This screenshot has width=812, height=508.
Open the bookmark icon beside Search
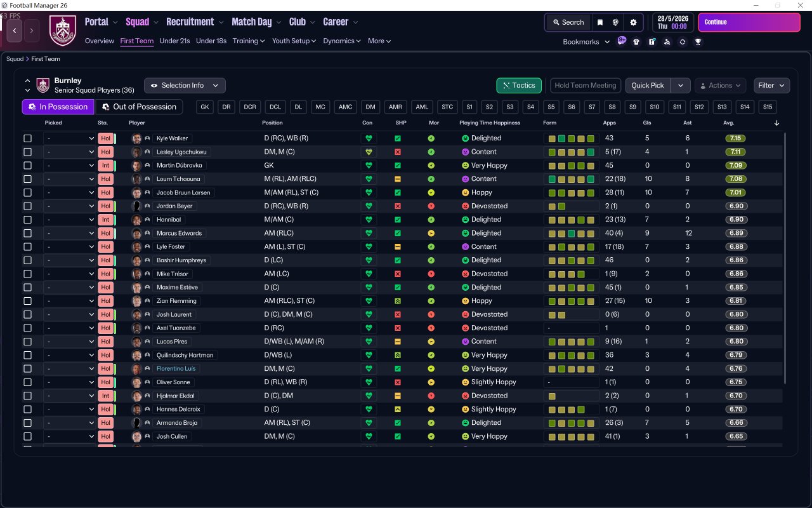[600, 22]
